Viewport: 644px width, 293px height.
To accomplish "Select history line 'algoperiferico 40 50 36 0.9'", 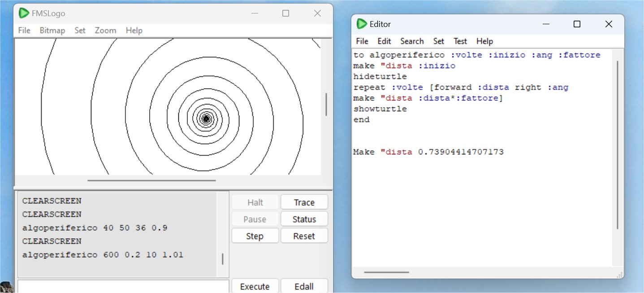I will (x=95, y=228).
